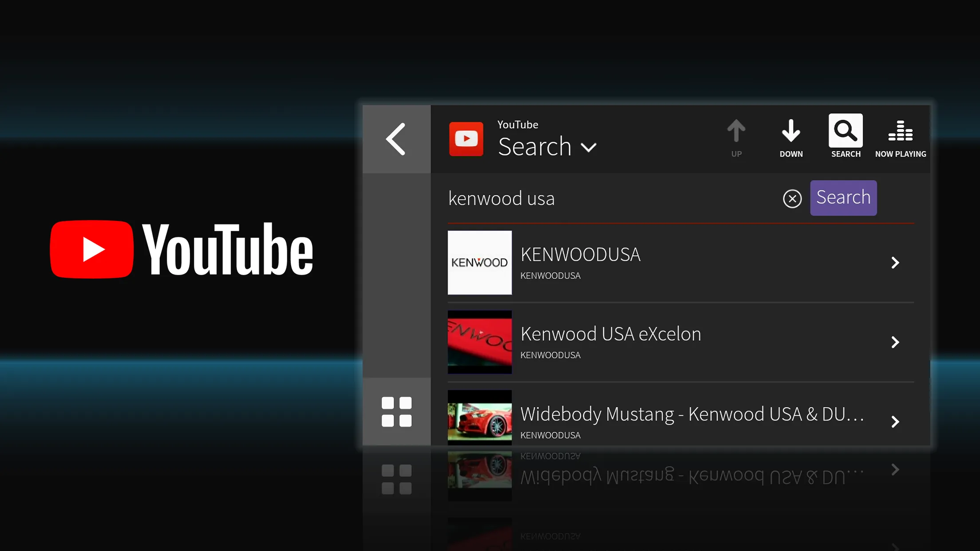Screen dimensions: 980x551
Task: Click the clear search input icon
Action: point(792,198)
